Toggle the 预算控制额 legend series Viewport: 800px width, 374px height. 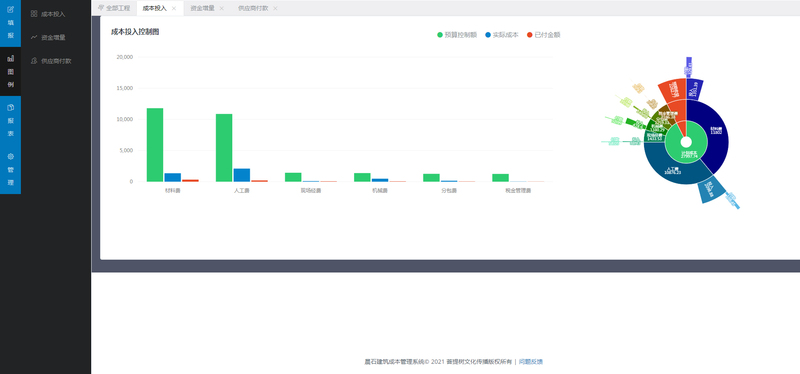pos(457,35)
